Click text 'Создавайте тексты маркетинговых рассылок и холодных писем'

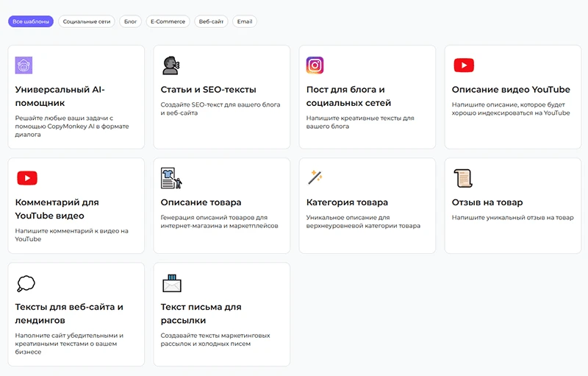[215, 340]
